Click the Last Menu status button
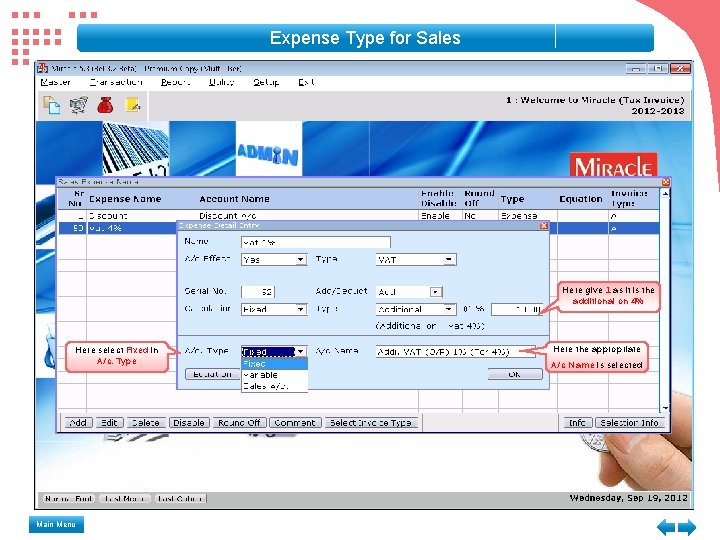The width and height of the screenshot is (720, 540). coord(125,499)
